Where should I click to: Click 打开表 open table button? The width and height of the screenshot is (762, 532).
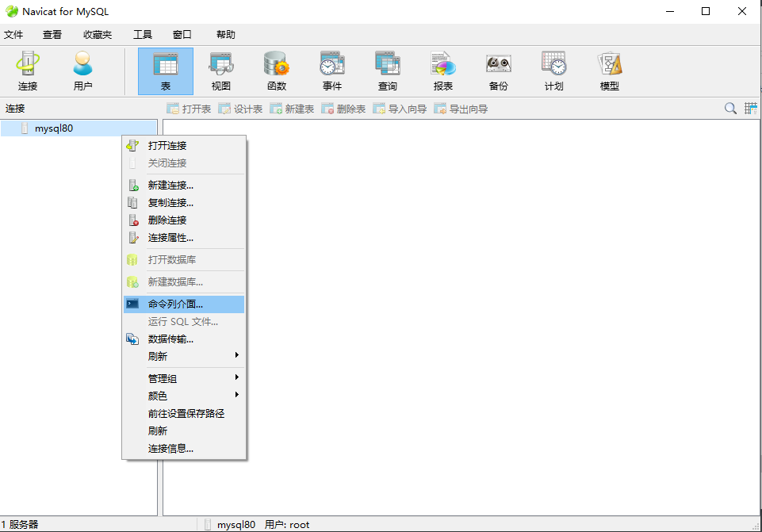click(189, 109)
